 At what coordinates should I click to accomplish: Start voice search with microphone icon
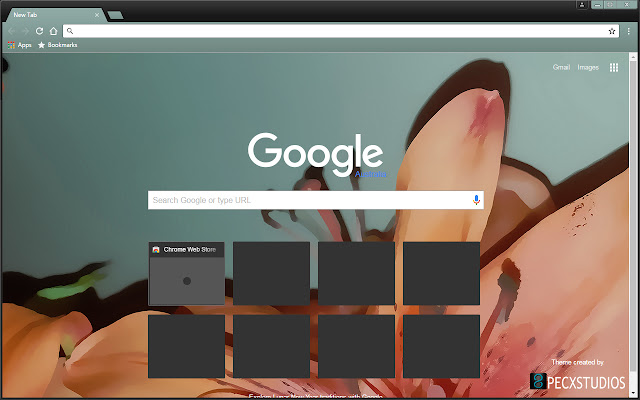(476, 200)
